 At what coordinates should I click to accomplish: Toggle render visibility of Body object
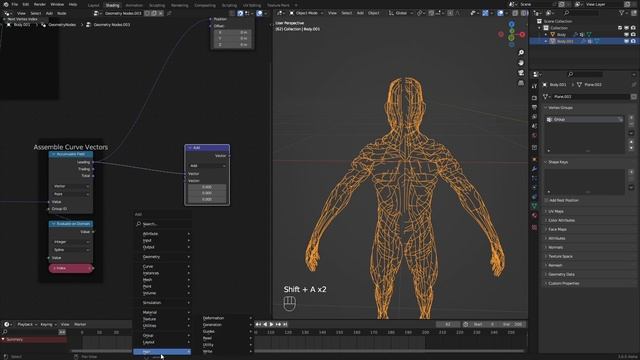coord(633,35)
